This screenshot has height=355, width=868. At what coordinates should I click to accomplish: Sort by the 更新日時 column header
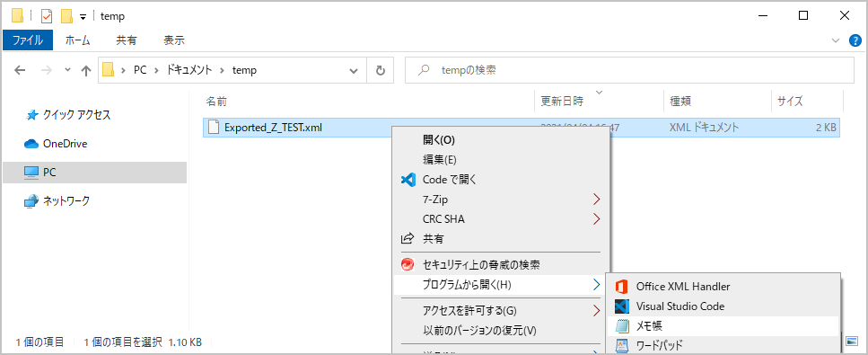point(561,102)
